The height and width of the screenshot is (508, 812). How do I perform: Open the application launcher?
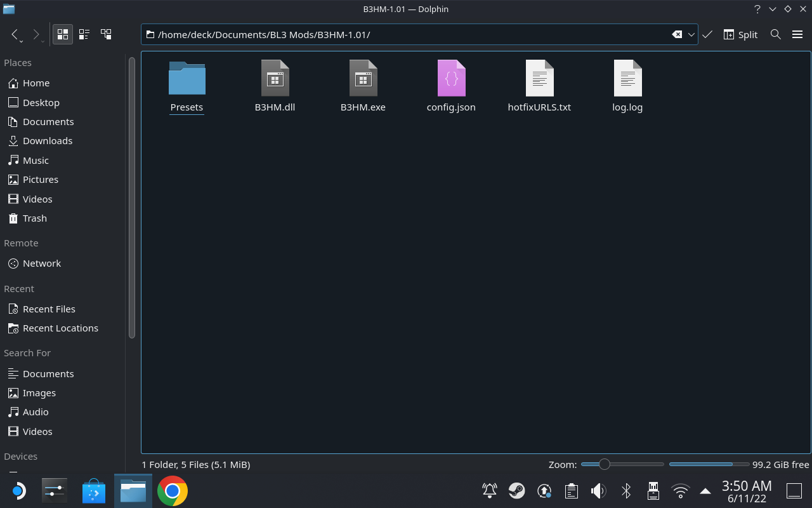(18, 491)
